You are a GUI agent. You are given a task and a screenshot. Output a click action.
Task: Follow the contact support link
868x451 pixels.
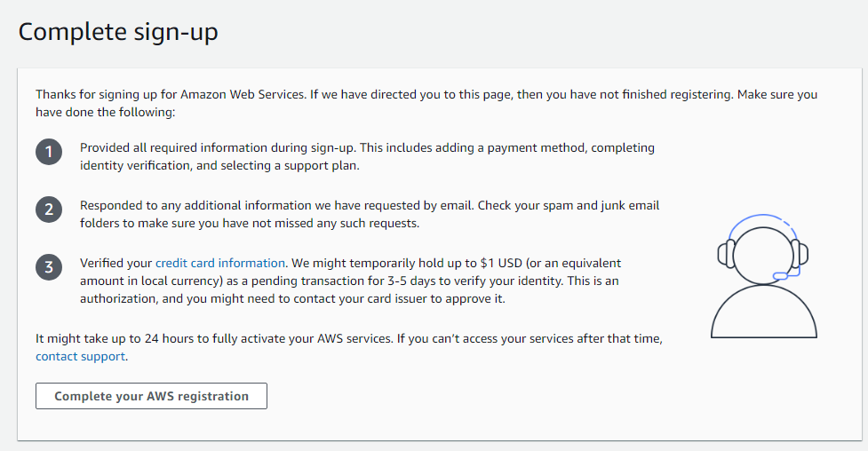click(x=81, y=356)
